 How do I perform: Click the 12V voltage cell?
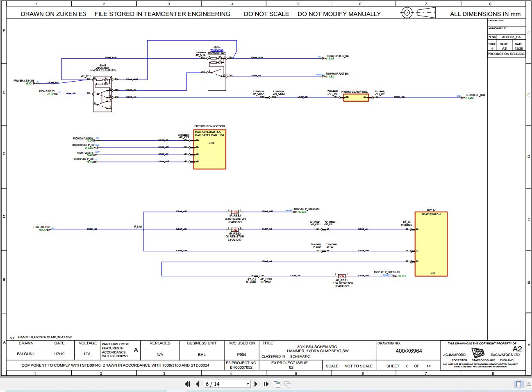point(87,353)
